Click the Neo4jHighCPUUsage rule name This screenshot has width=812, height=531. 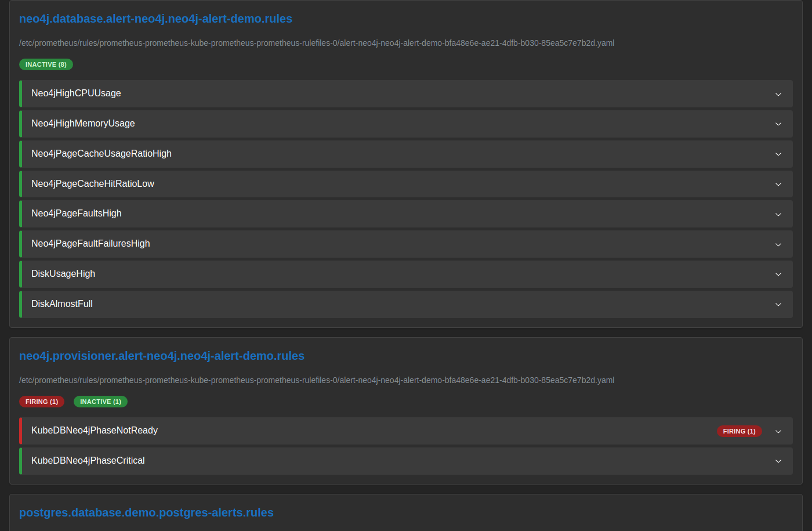tap(76, 93)
